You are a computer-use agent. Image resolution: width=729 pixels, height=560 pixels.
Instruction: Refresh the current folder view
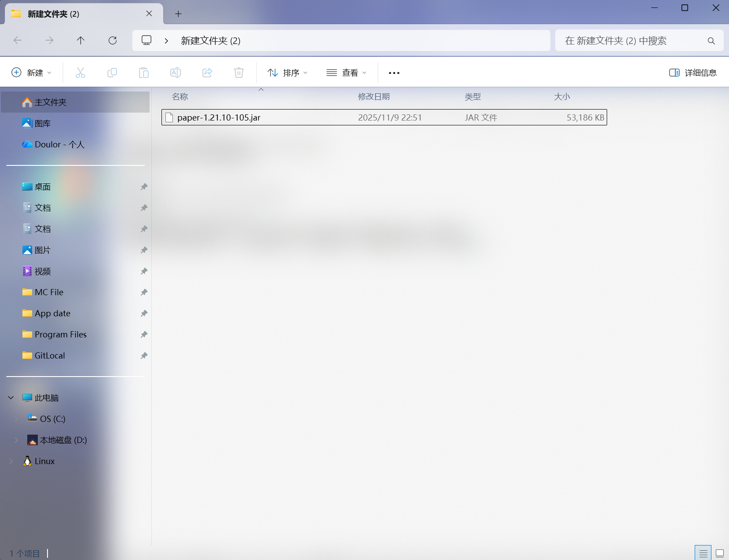[113, 40]
